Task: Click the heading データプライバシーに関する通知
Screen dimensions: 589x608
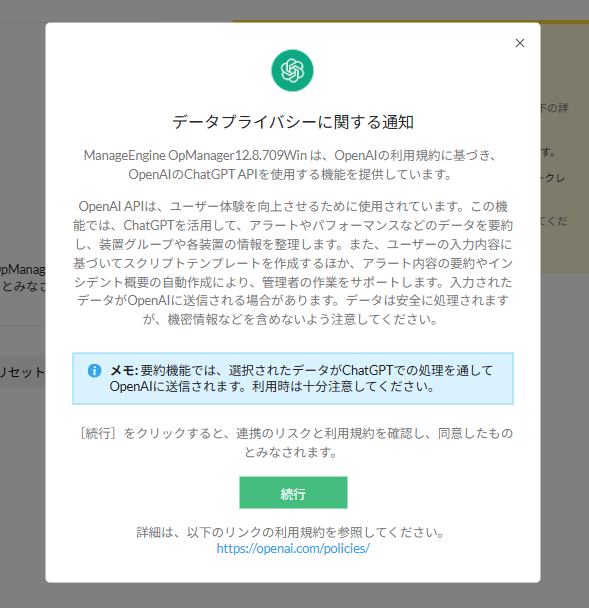Action: [293, 122]
